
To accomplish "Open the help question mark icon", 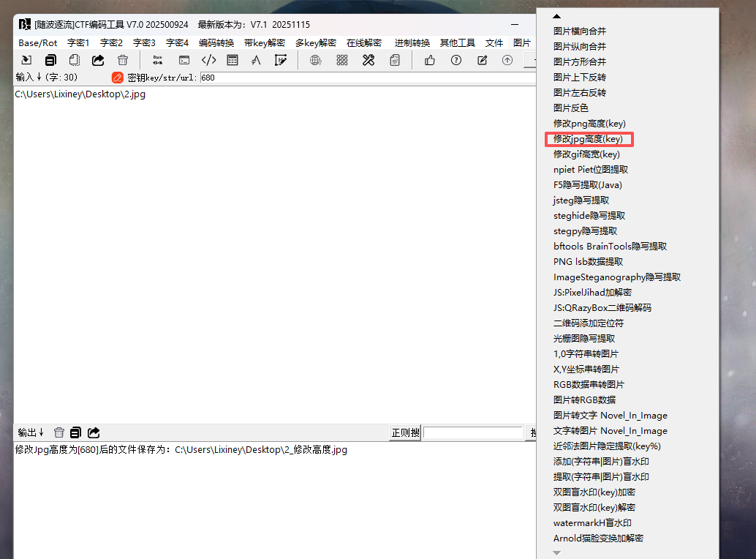I will click(x=456, y=61).
